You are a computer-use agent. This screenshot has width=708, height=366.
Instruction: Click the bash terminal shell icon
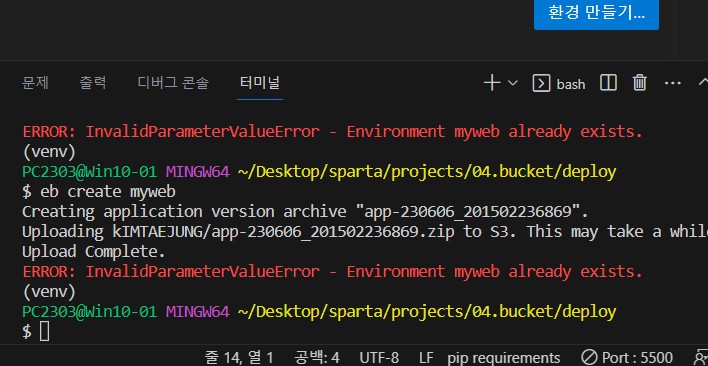pos(541,83)
